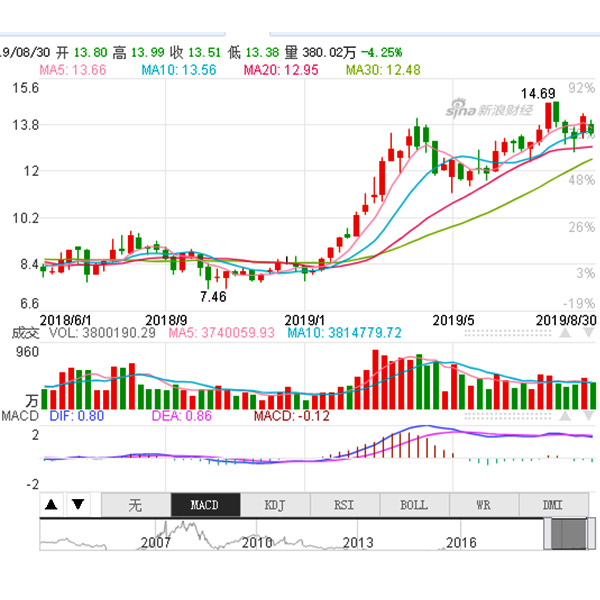
Task: Switch to the RSI indicator tab
Action: click(x=345, y=505)
